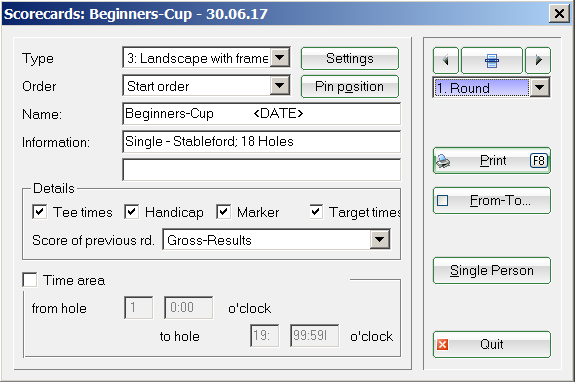Expand the 1. Round selector
The height and width of the screenshot is (382, 575).
pos(539,88)
